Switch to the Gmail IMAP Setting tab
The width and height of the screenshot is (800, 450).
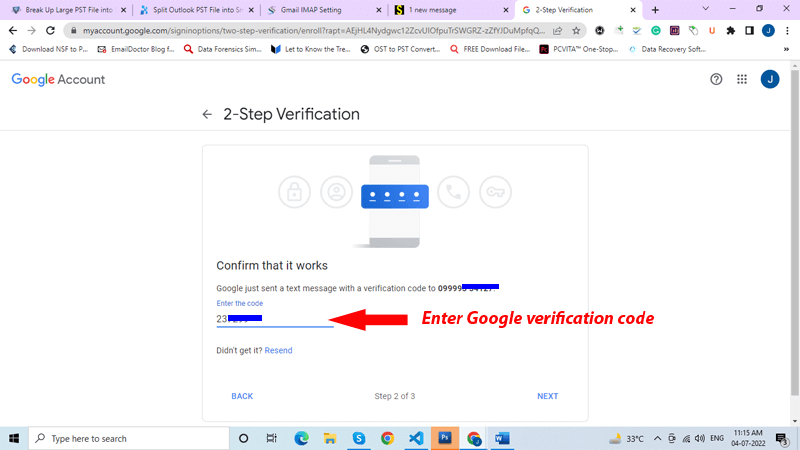(310, 10)
